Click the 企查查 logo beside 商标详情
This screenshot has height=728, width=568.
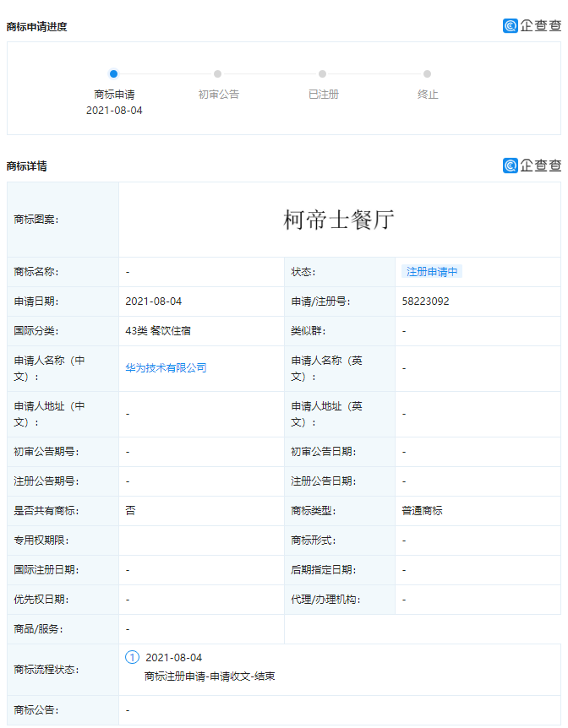point(532,166)
